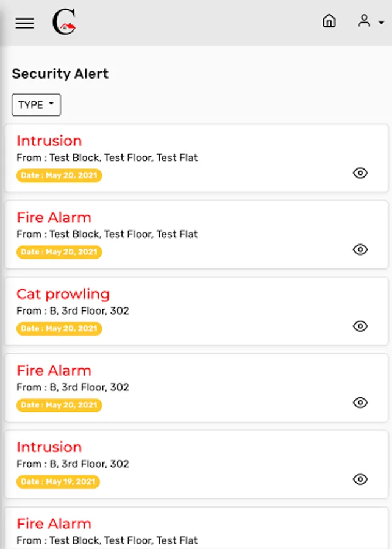The width and height of the screenshot is (392, 549).
Task: Open the hamburger navigation menu
Action: (25, 23)
